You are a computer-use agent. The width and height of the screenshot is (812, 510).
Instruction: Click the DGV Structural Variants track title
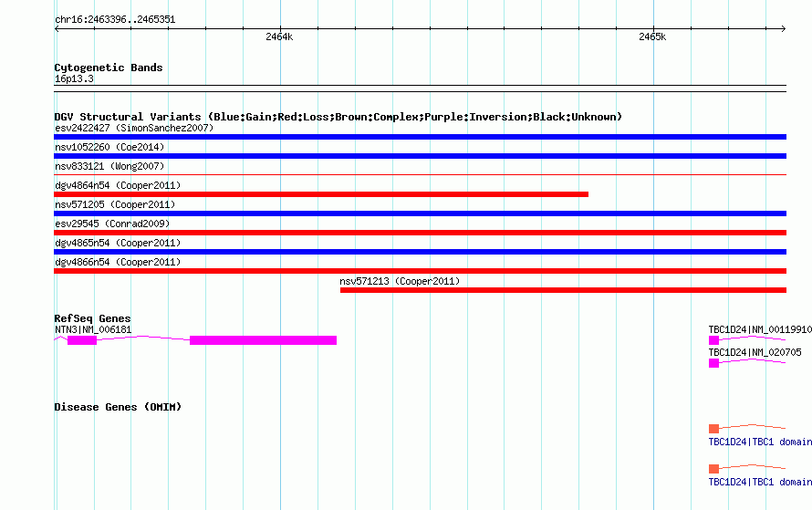[x=338, y=117]
